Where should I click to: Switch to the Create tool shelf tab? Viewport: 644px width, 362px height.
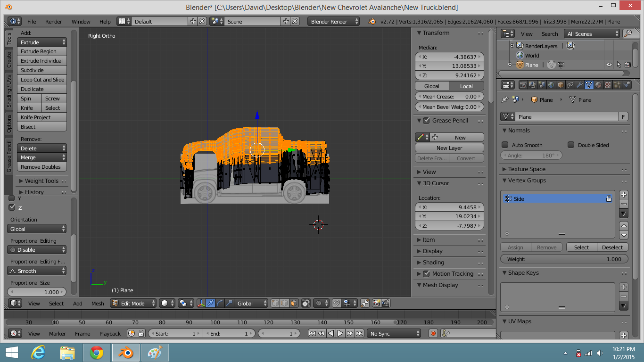9,59
